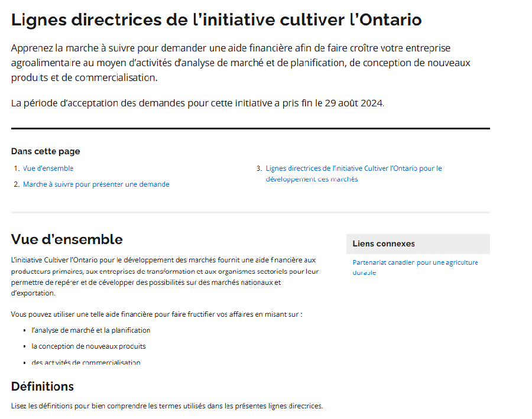Click the sentence starting 'Vous pouvez utiliser une telle aide'
The height and width of the screenshot is (419, 532).
click(157, 314)
